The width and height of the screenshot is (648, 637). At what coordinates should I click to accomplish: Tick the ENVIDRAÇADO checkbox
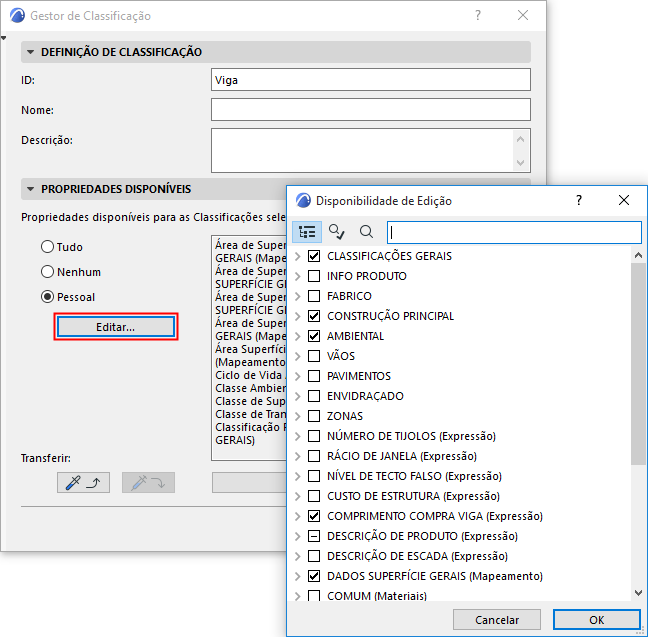coord(314,396)
